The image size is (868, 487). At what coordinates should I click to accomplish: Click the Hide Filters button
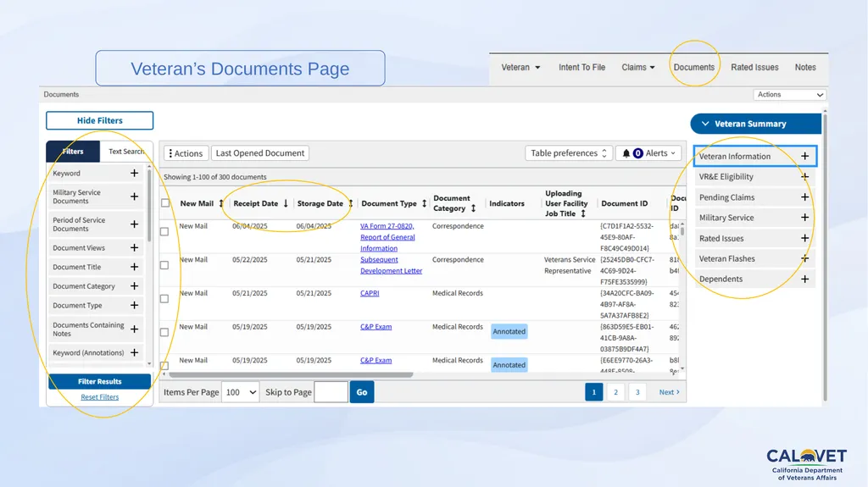pyautogui.click(x=100, y=120)
